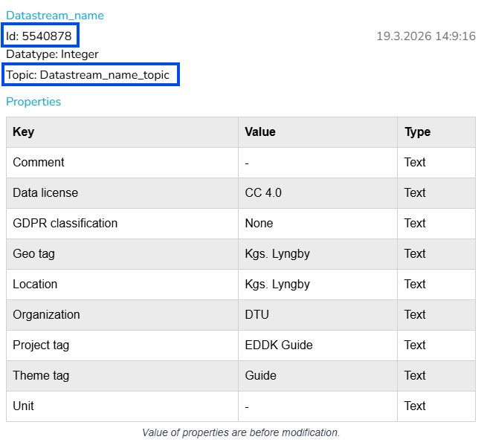Click the Guide theme tag value
The image size is (487, 448).
(261, 375)
